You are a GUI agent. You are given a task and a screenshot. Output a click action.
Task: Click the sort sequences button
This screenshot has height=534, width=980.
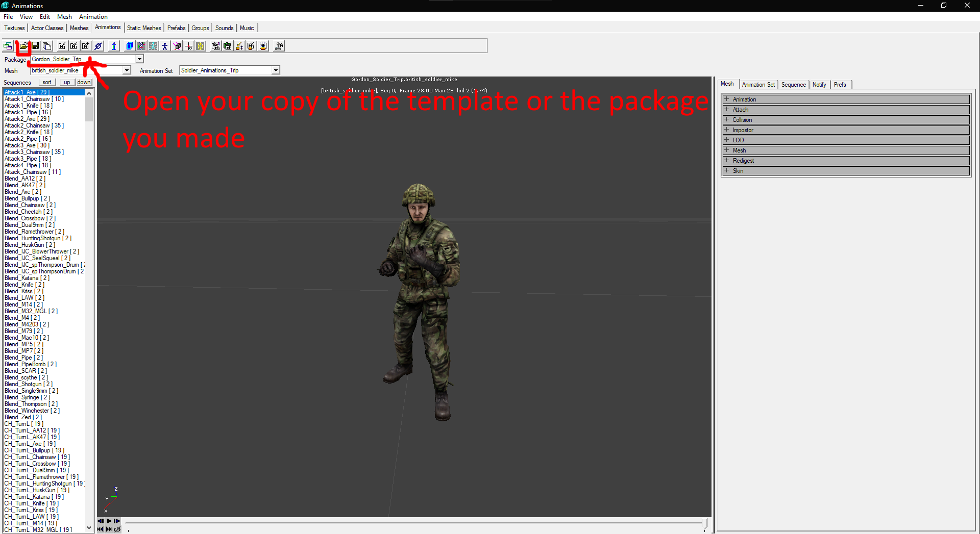tap(47, 82)
